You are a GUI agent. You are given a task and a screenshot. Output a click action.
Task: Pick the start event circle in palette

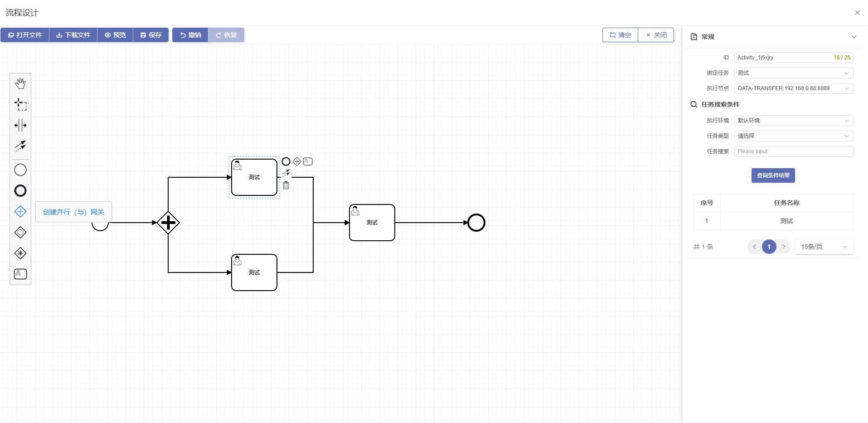click(20, 170)
